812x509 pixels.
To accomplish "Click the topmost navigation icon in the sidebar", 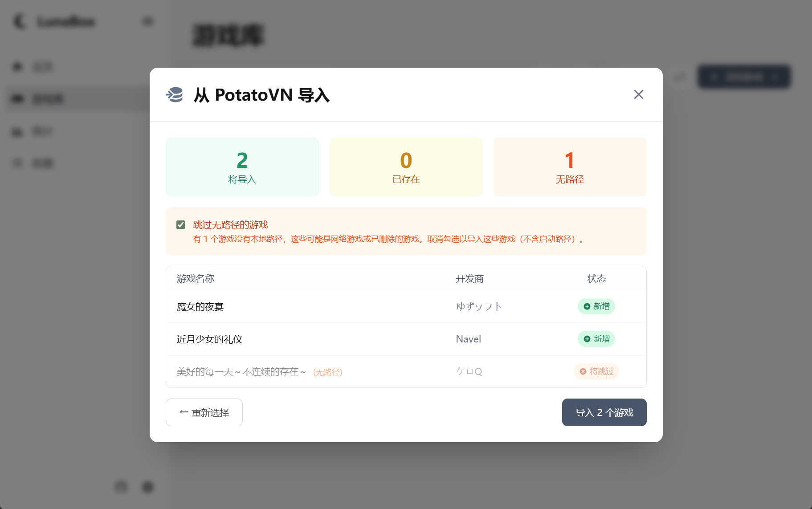I will coord(17,66).
